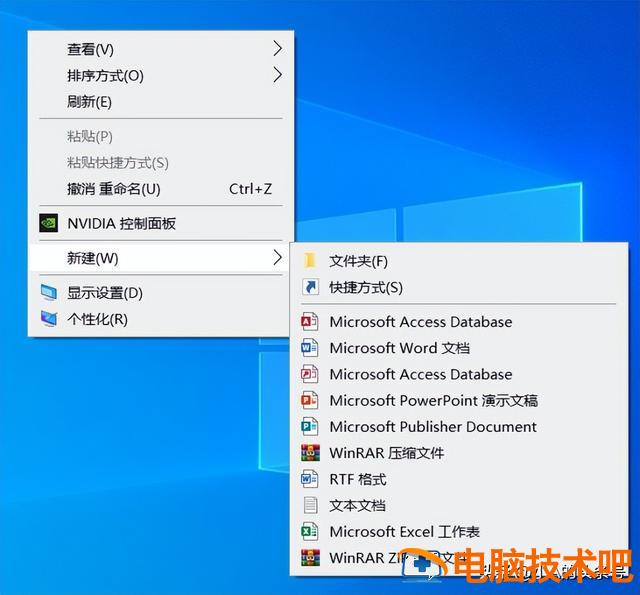Open 个性化(R) from the context menu

161,319
